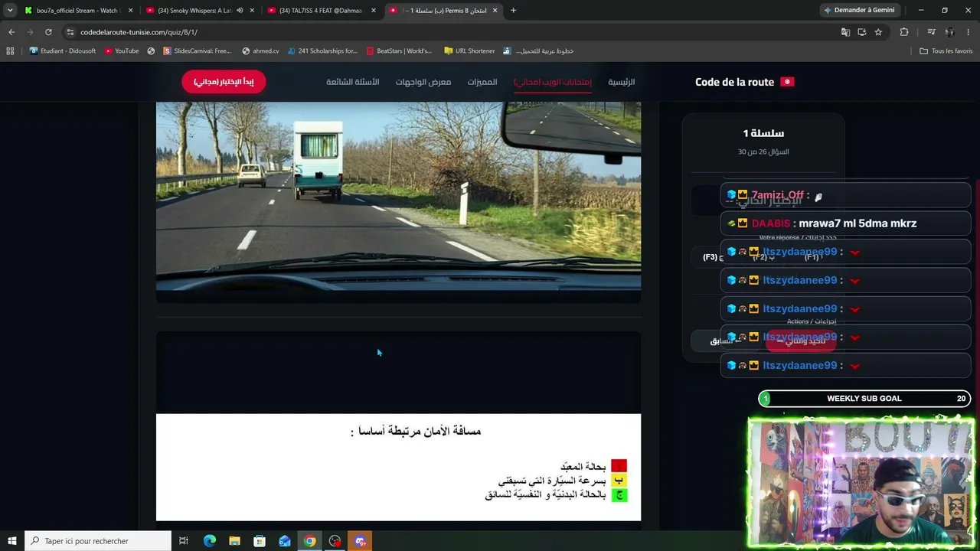Open the Windows Start menu

[x=12, y=541]
